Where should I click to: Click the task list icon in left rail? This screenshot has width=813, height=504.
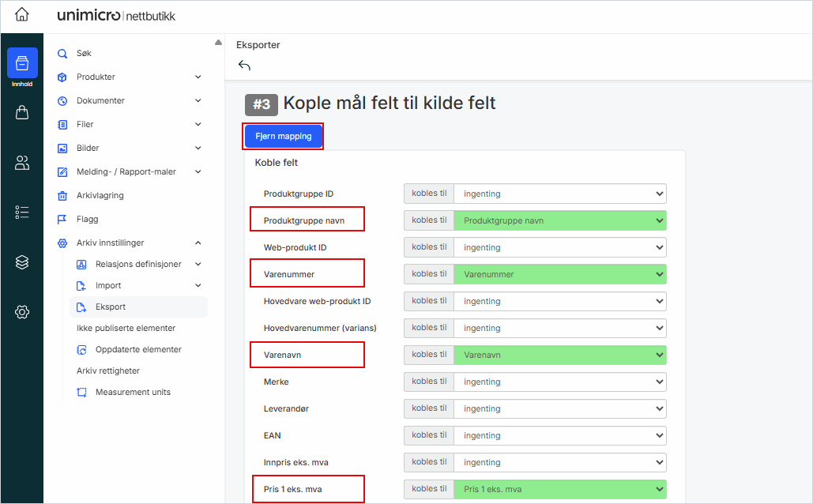click(22, 212)
